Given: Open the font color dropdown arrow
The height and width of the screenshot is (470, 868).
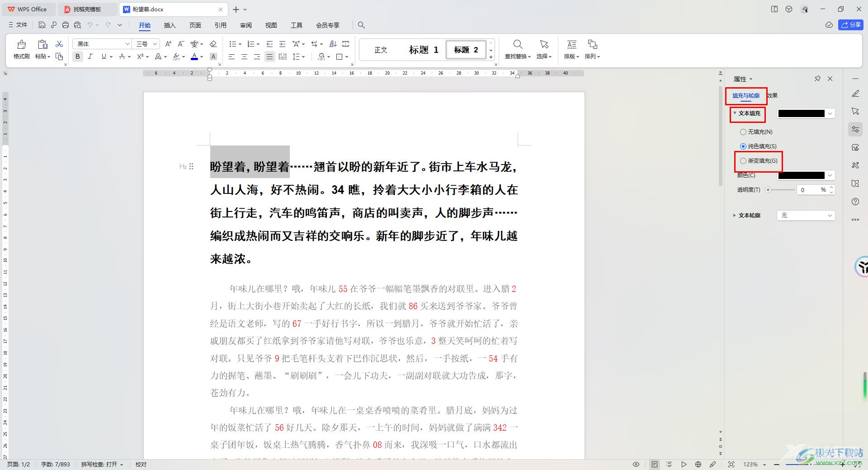Looking at the screenshot, I should [x=201, y=56].
